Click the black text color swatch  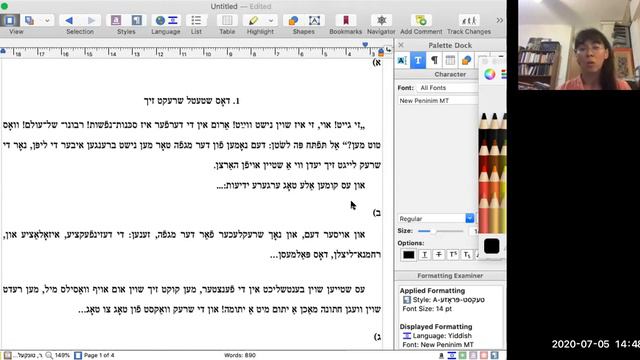click(409, 255)
